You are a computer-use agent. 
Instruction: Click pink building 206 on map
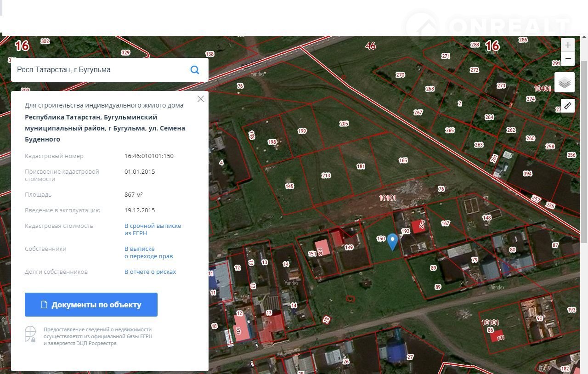[x=322, y=247]
